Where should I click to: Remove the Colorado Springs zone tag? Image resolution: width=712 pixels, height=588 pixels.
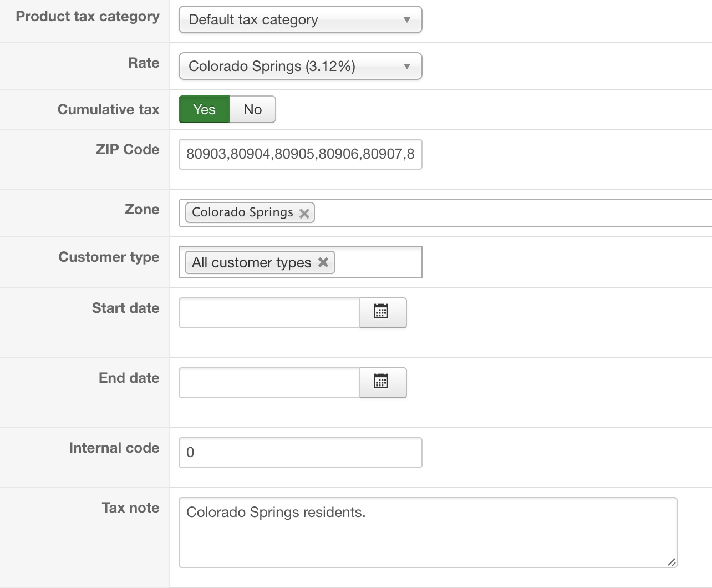(x=304, y=213)
